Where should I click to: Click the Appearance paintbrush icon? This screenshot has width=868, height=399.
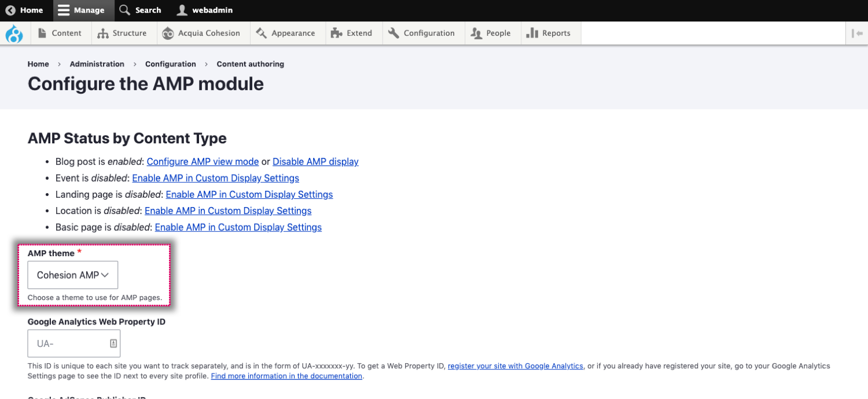(261, 33)
